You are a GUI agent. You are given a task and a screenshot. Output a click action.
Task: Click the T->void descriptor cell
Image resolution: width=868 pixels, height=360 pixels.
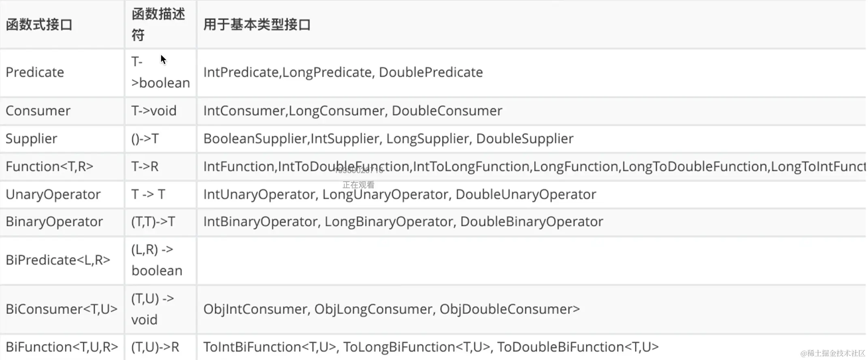coord(154,111)
